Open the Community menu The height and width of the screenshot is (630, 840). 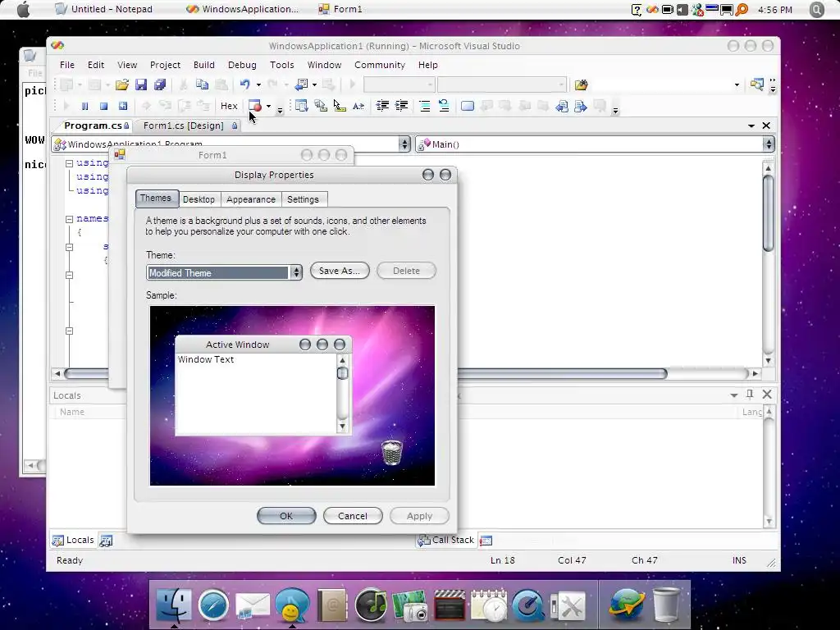click(x=380, y=65)
